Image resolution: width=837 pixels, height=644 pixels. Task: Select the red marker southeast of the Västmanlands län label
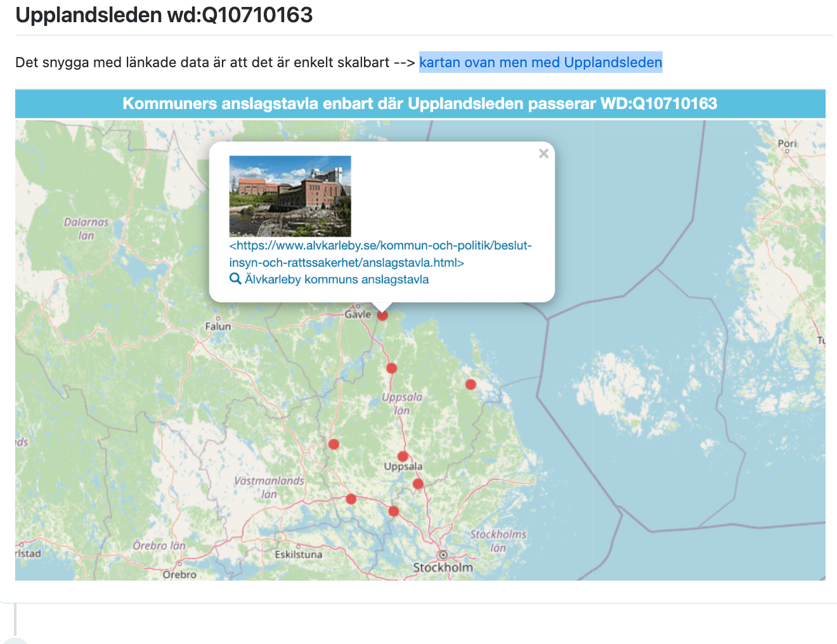point(351,499)
